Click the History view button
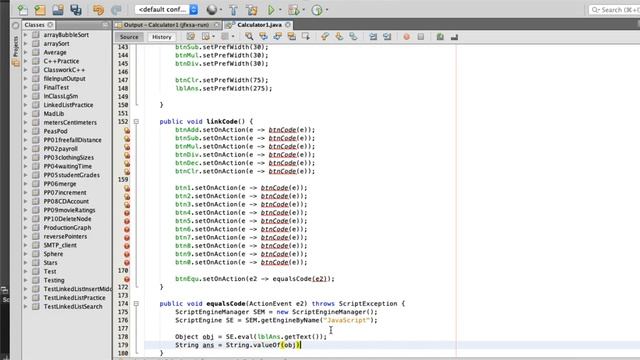Screen dimensions: 640x360 coord(162,37)
